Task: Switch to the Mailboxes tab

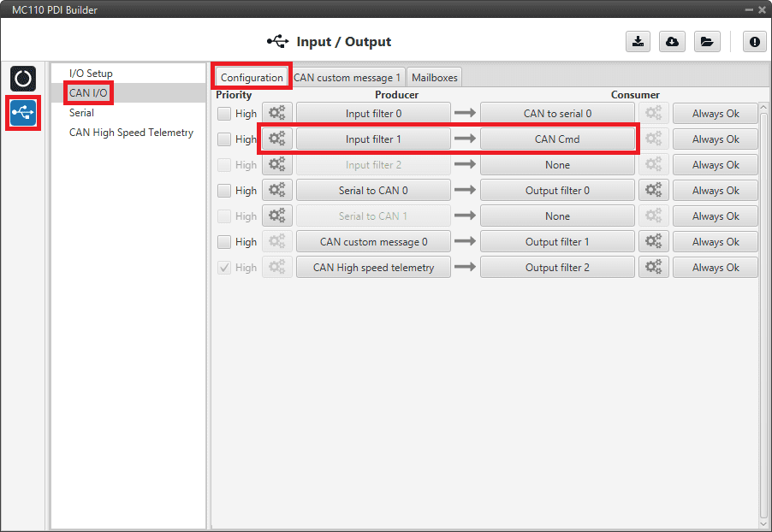Action: tap(435, 77)
